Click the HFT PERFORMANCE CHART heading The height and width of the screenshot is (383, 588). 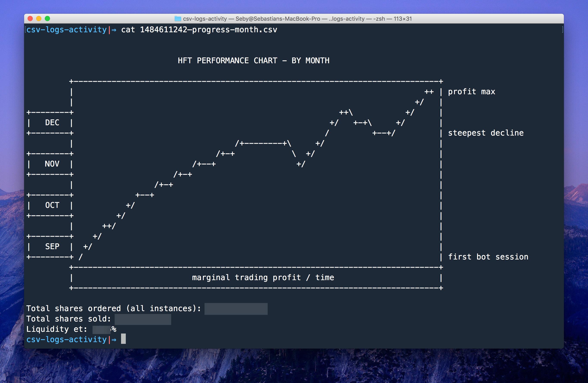[254, 60]
